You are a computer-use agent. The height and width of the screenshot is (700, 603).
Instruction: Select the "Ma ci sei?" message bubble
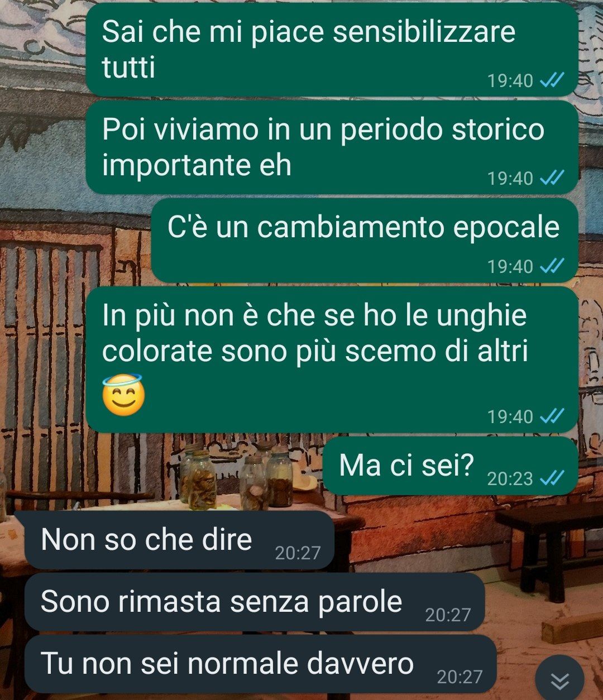click(451, 466)
